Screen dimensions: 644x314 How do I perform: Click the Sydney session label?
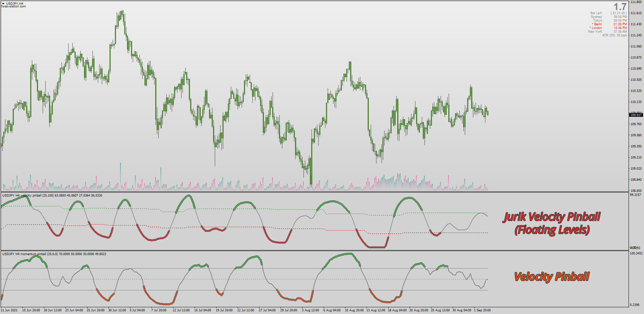[596, 17]
